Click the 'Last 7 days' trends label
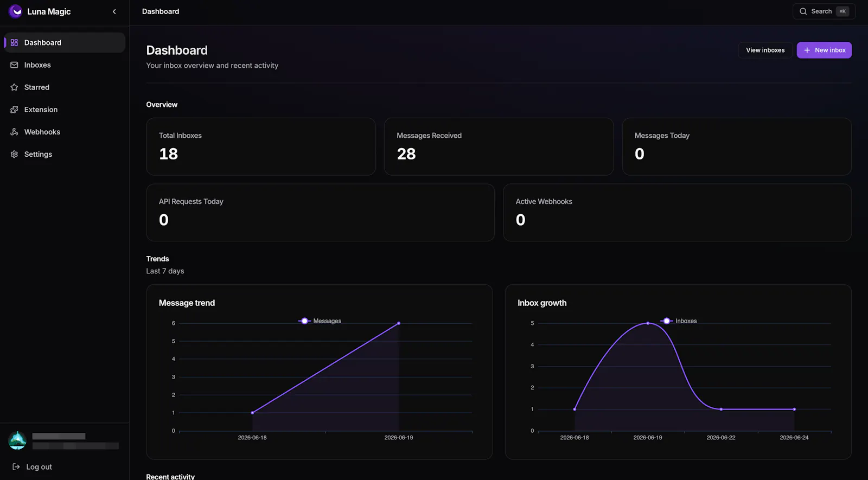This screenshot has height=480, width=868. (x=165, y=271)
